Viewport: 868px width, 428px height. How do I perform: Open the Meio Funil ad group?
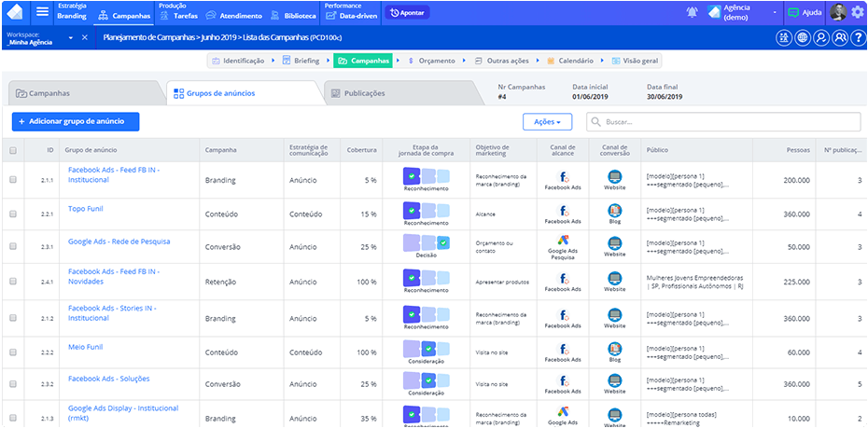coord(85,347)
